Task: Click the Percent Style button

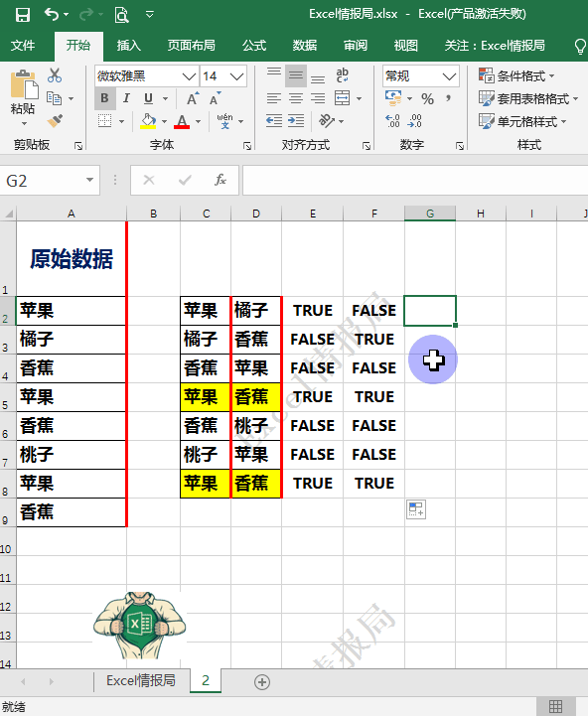Action: pos(427,98)
